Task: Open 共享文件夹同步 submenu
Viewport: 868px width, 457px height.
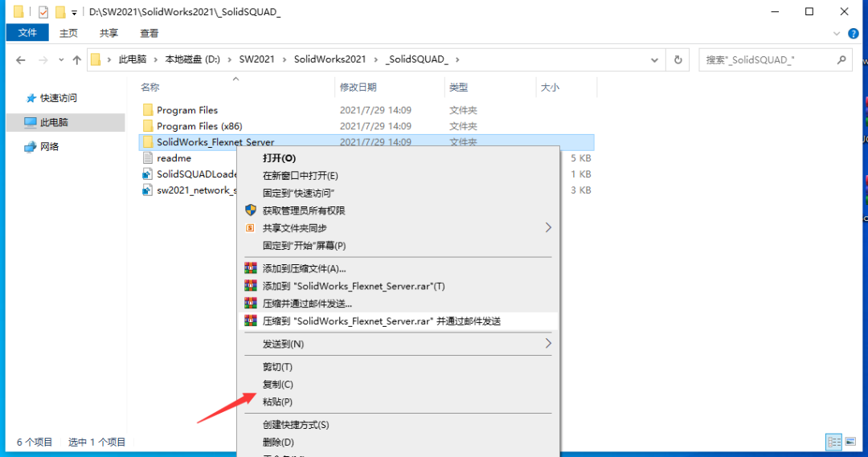Action: tap(398, 228)
